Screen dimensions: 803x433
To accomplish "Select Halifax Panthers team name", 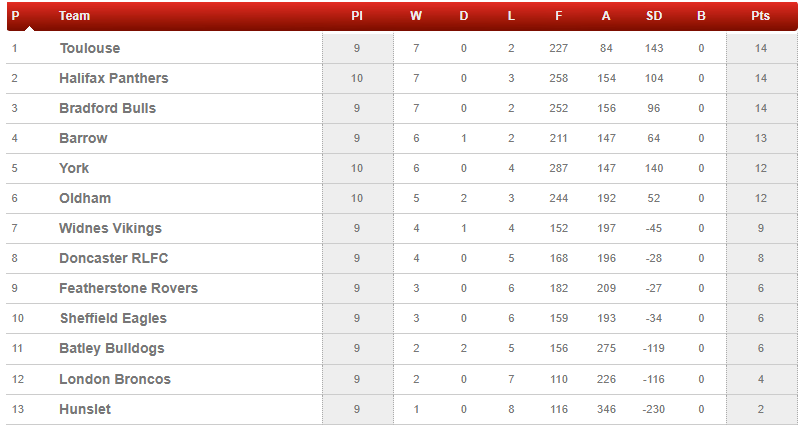I will 114,78.
